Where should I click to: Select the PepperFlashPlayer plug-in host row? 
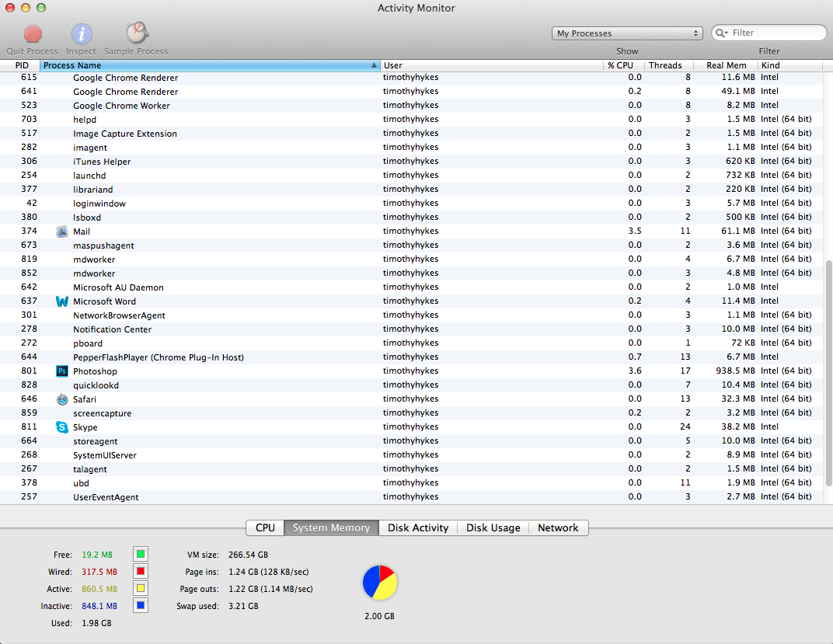pyautogui.click(x=412, y=357)
